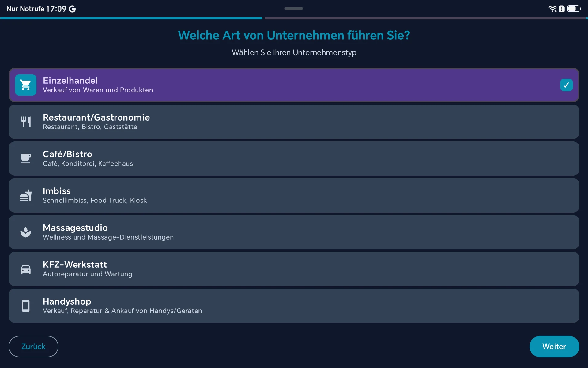Go back with the Zurück button
This screenshot has height=368, width=588.
pyautogui.click(x=33, y=347)
